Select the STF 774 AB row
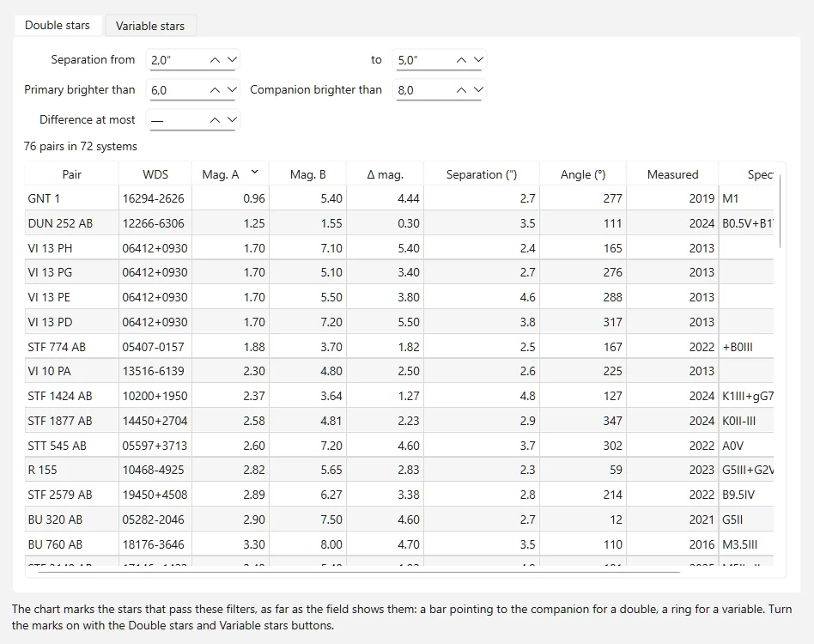The width and height of the screenshot is (814, 644). pyautogui.click(x=399, y=347)
